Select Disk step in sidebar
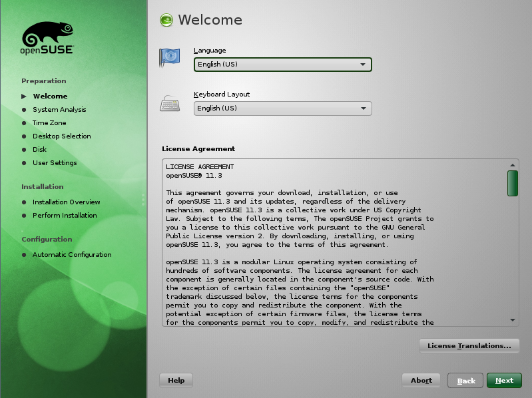This screenshot has height=398, width=532. click(40, 150)
